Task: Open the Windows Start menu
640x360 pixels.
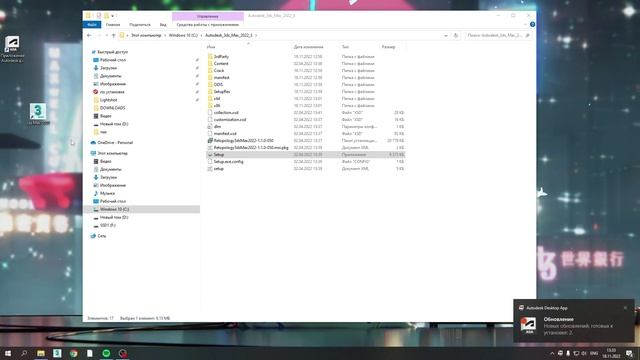Action: coord(7,353)
